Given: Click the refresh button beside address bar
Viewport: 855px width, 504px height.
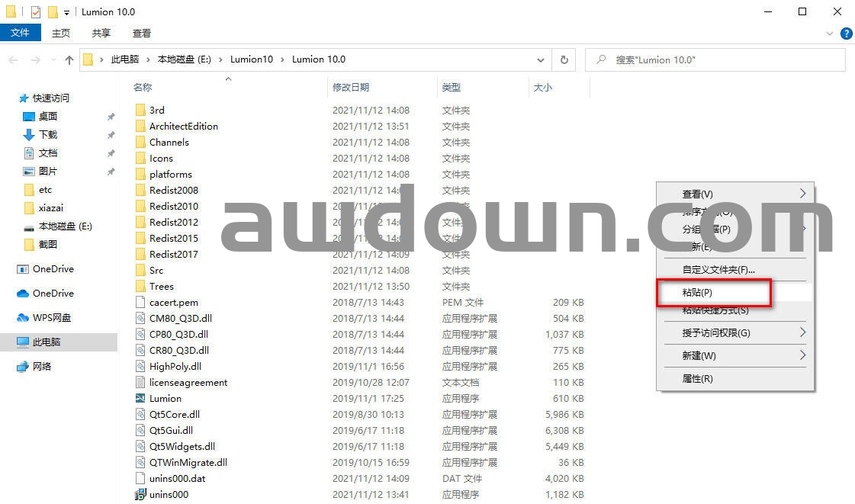Looking at the screenshot, I should [564, 59].
